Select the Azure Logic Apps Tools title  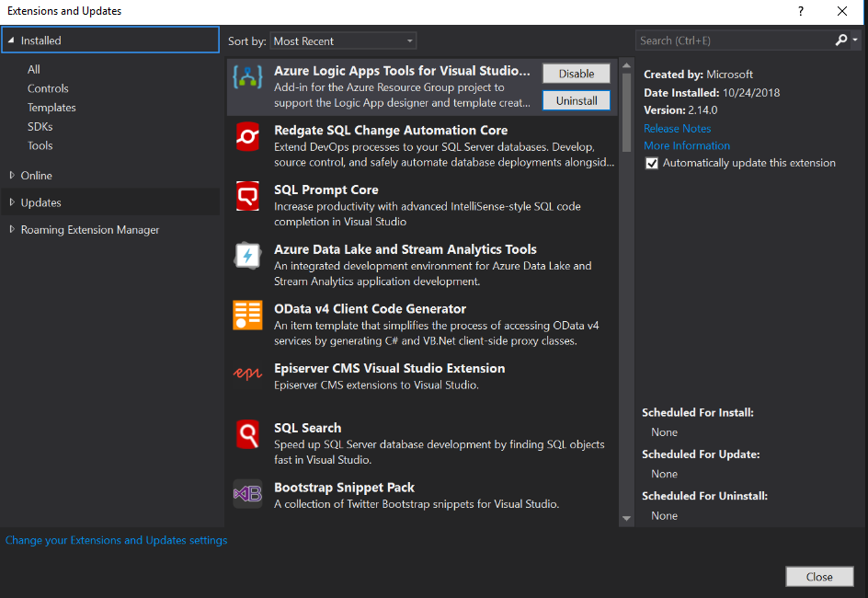coord(402,71)
